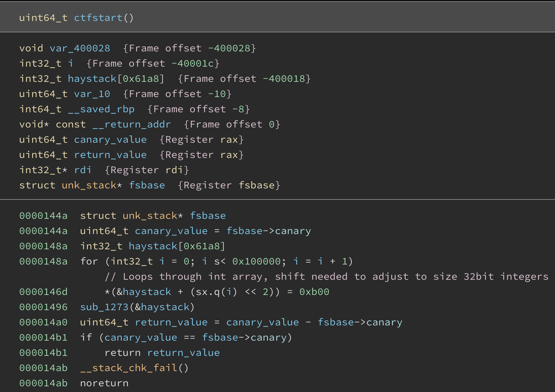Click the ctfstart function name in header

(98, 18)
